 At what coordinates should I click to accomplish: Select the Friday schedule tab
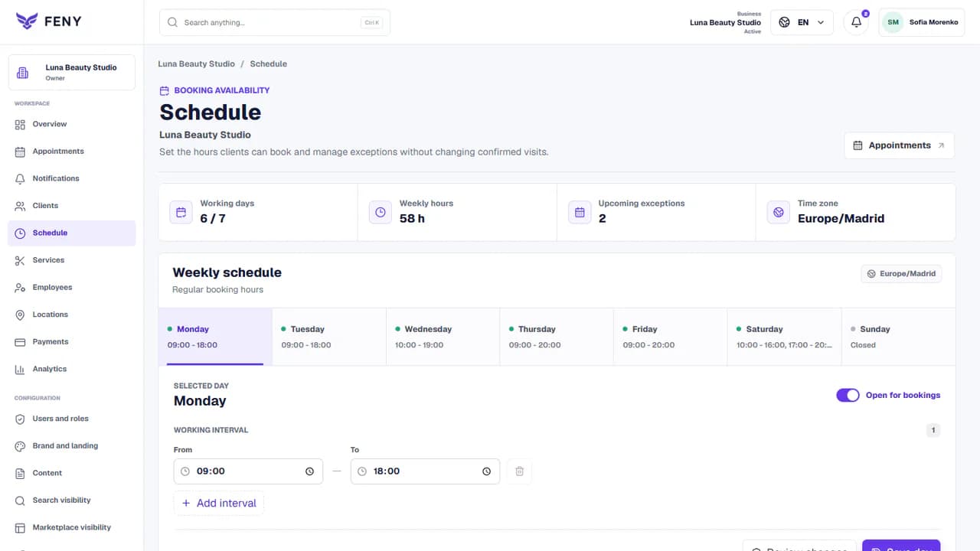(x=670, y=337)
